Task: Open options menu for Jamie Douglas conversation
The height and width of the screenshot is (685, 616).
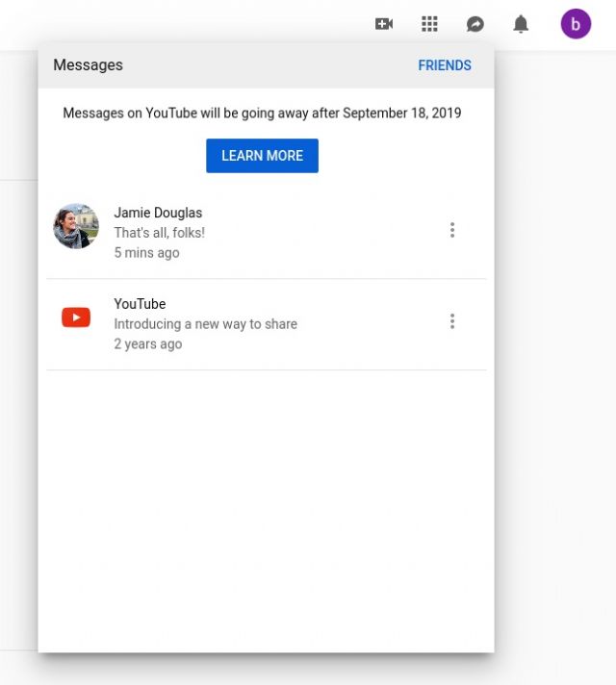Action: pyautogui.click(x=452, y=230)
